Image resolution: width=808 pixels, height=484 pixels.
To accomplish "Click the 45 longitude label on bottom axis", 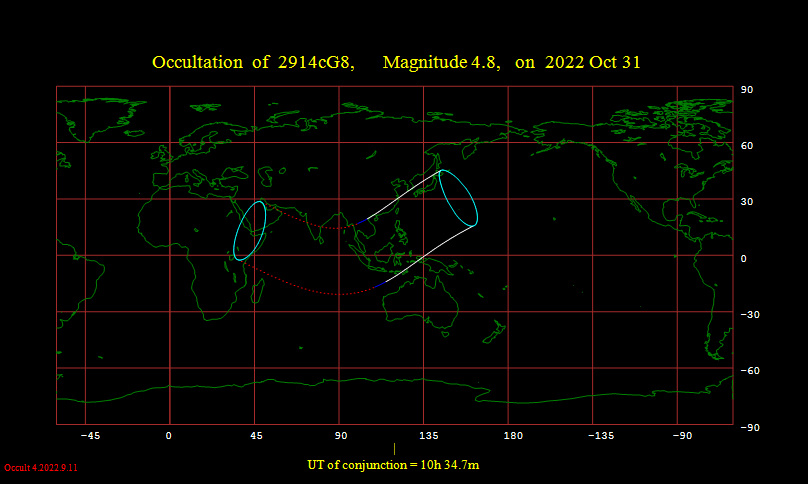I will (x=254, y=436).
